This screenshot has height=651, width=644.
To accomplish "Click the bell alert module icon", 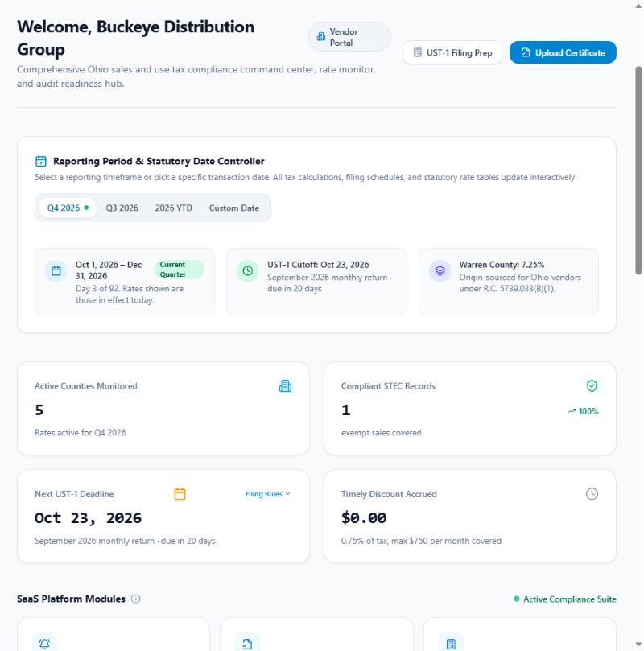I will pos(44,644).
